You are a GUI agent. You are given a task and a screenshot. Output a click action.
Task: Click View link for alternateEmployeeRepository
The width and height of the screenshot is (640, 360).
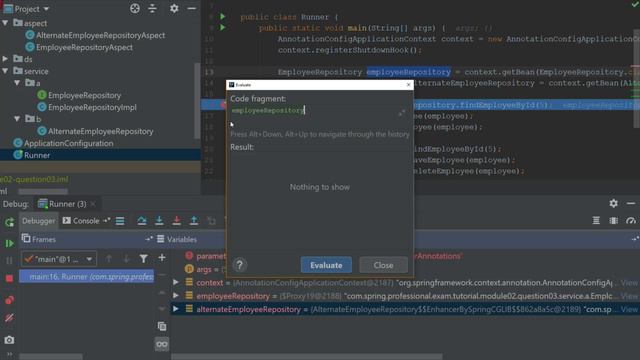629,309
